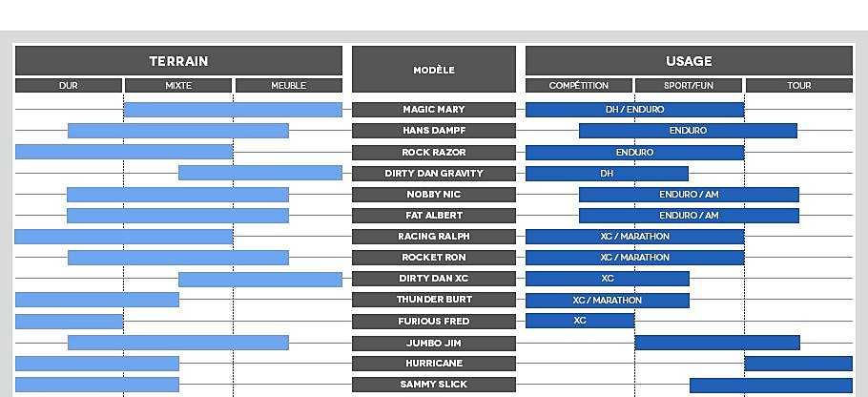Click the DH / ENDURO usage bar
868x397 pixels.
tap(634, 110)
